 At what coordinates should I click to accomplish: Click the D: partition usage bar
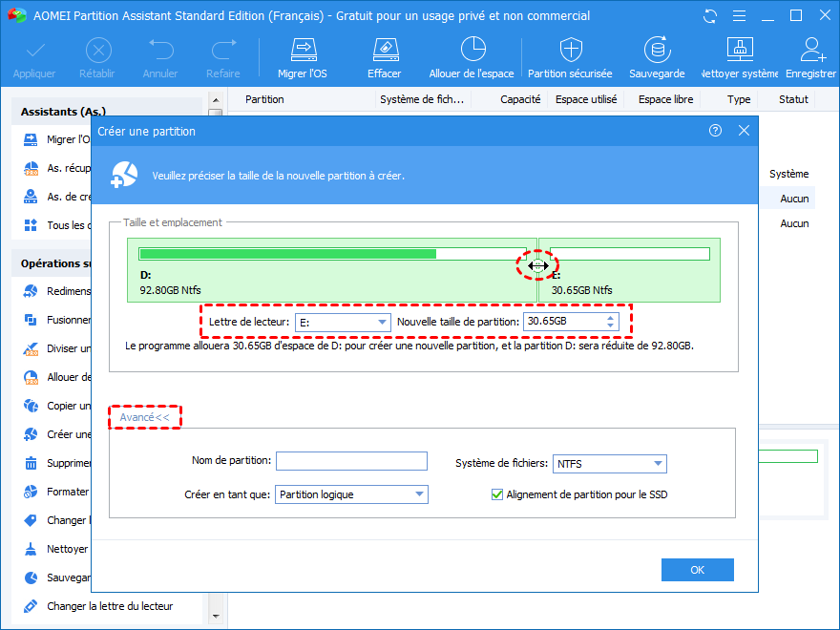tap(332, 254)
